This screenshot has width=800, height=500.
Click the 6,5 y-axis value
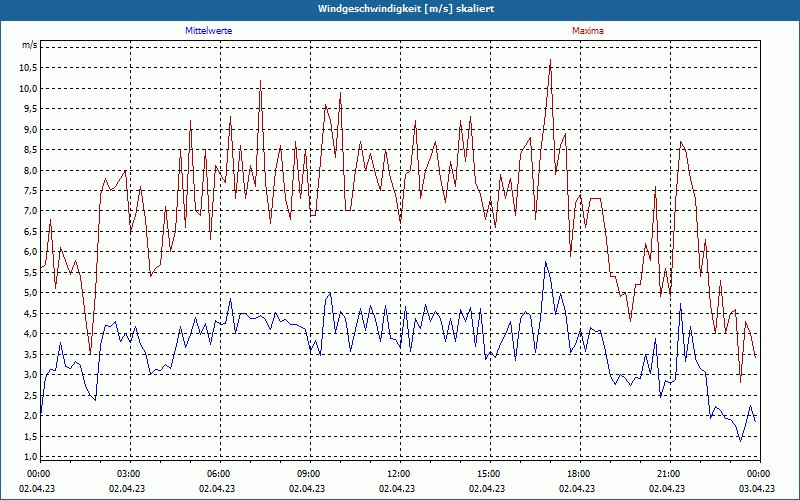[x=30, y=231]
